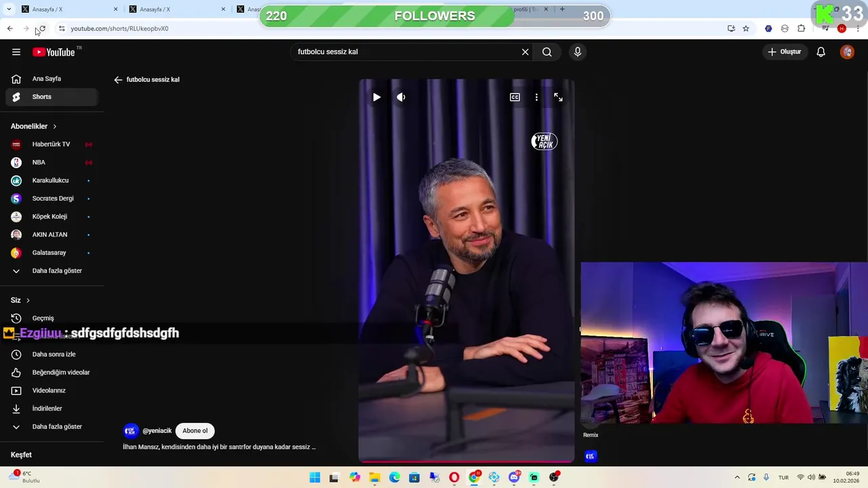Open the Köpek Koleji channel
This screenshot has width=868, height=488.
tap(52, 217)
